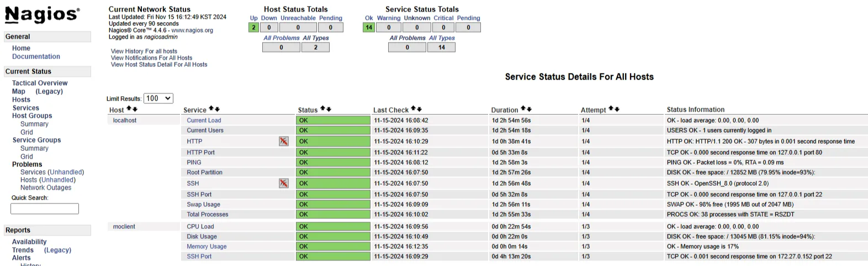The width and height of the screenshot is (868, 266).
Task: Open Availability report
Action: [29, 242]
